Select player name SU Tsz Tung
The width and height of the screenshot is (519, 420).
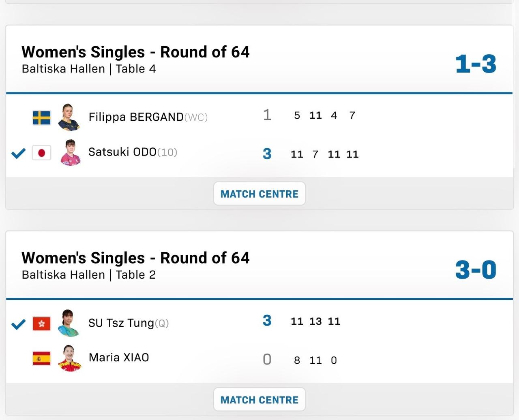click(x=121, y=323)
